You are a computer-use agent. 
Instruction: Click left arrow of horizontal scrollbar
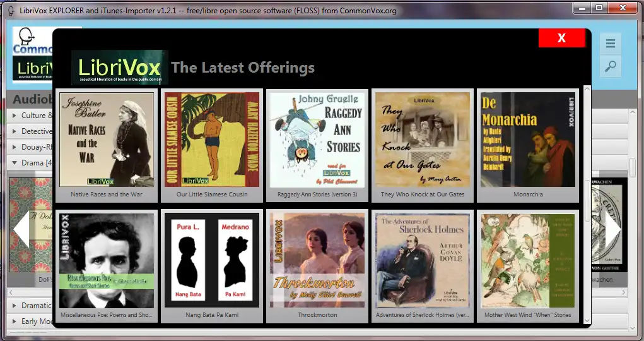pos(11,292)
